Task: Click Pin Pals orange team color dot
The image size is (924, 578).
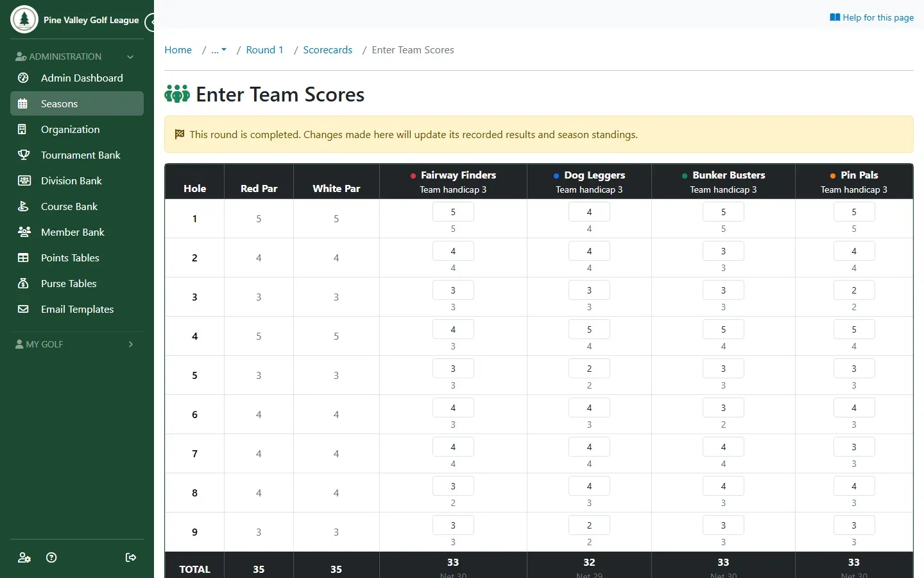Action: coord(833,175)
